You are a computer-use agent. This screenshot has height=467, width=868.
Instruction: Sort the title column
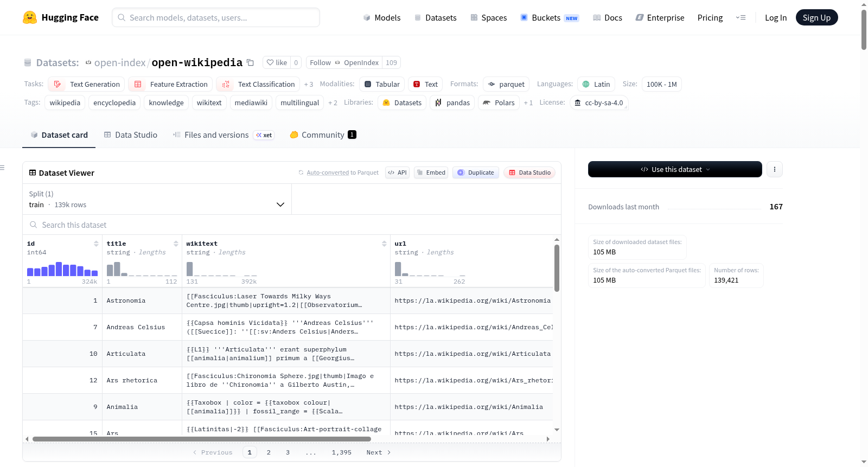click(x=176, y=244)
